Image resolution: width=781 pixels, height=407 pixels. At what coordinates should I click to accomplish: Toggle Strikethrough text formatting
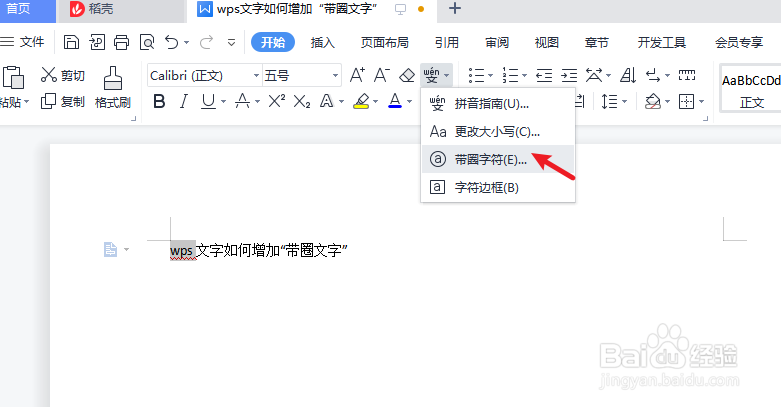point(243,102)
